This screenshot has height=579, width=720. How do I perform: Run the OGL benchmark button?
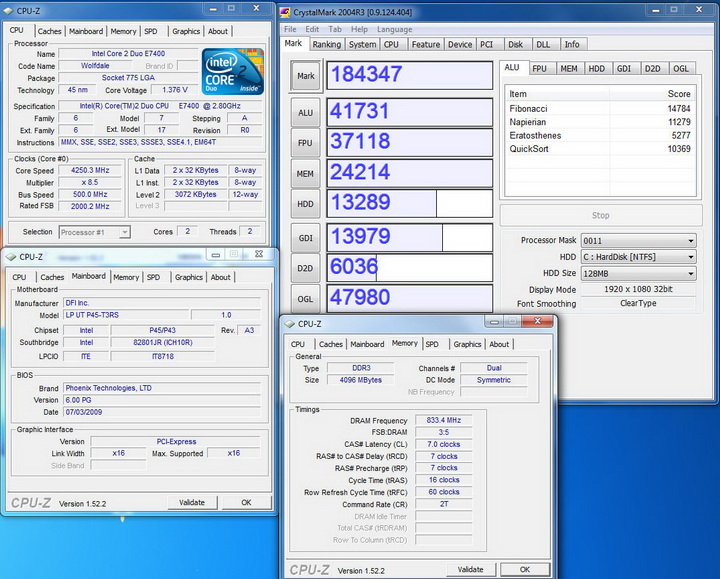point(305,299)
